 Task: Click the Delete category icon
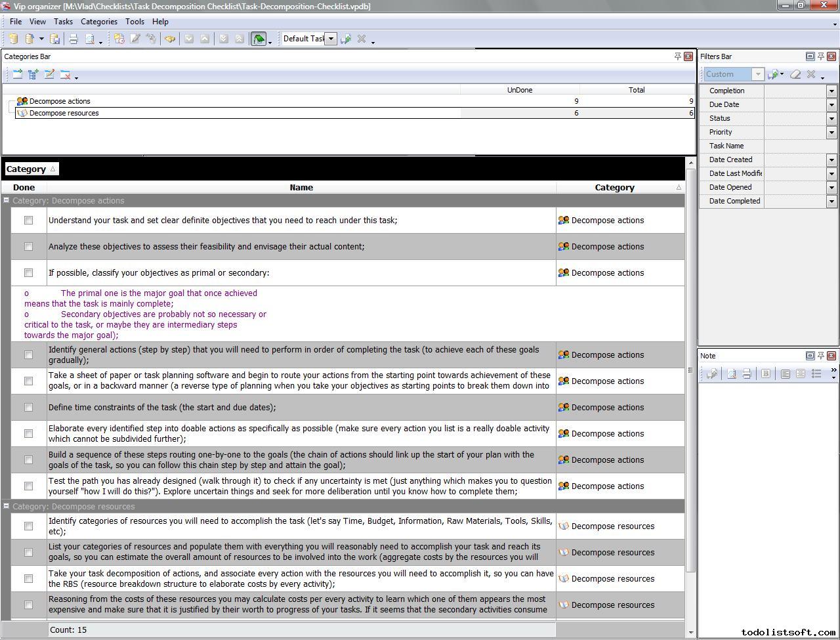coord(65,75)
